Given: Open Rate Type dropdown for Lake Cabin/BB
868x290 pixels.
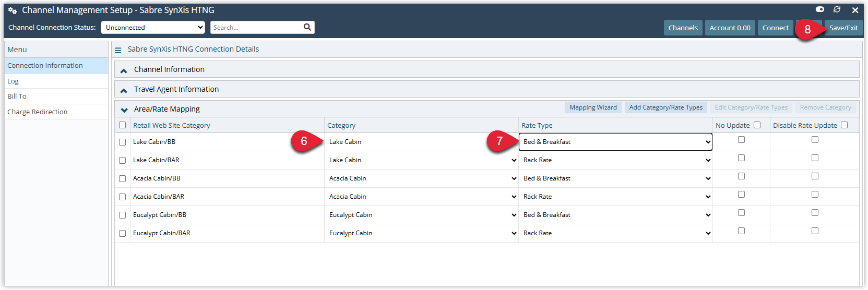Looking at the screenshot, I should tap(615, 142).
